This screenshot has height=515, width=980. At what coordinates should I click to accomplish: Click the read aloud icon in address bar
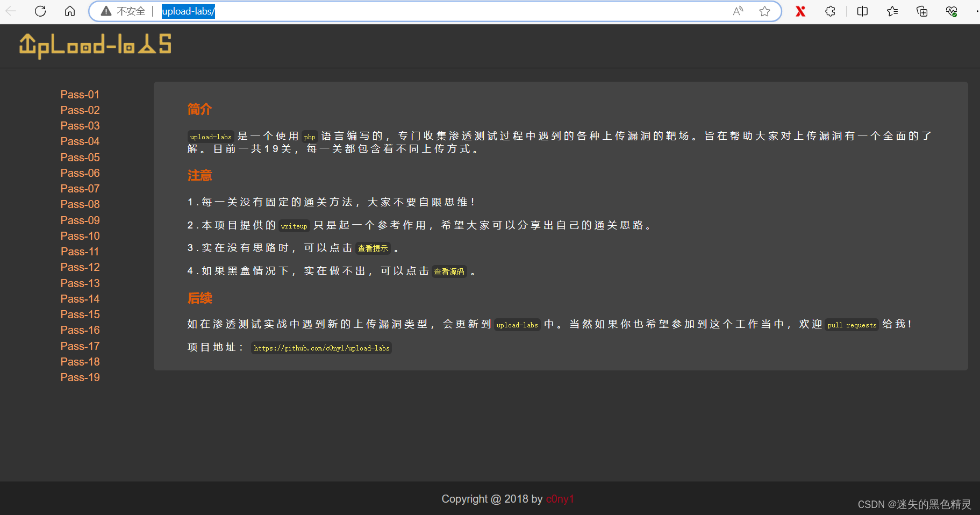coord(738,11)
